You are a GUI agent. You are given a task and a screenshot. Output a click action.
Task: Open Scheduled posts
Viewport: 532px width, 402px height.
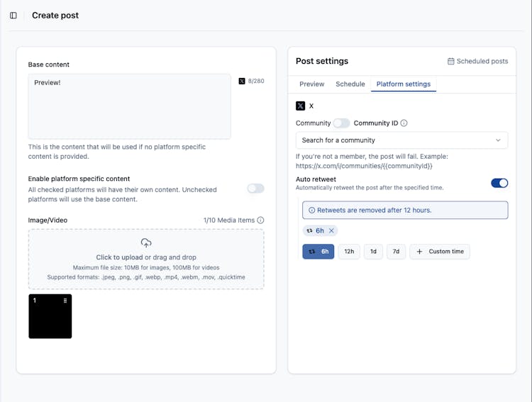coord(477,62)
